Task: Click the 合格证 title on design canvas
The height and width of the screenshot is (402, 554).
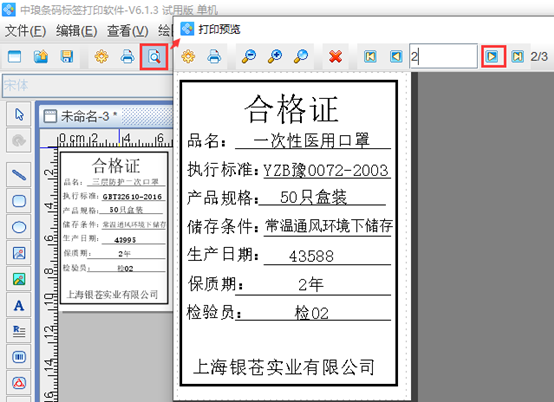Action: click(x=116, y=166)
